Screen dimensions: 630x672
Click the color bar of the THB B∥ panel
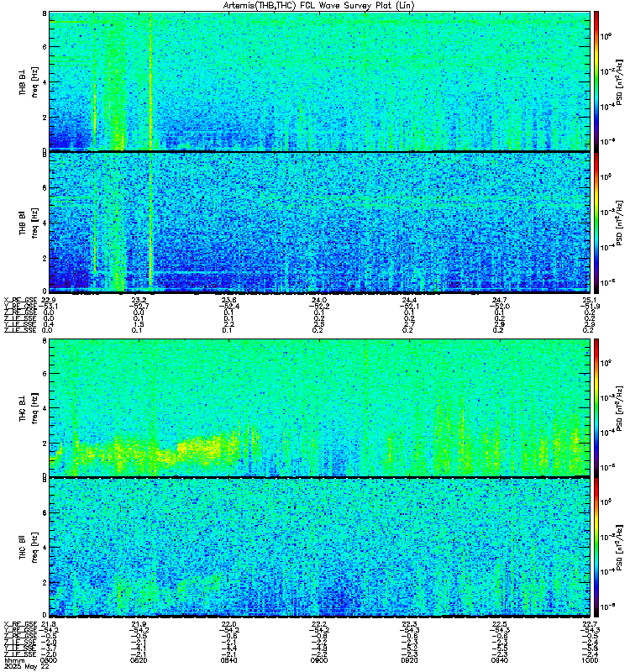point(596,223)
